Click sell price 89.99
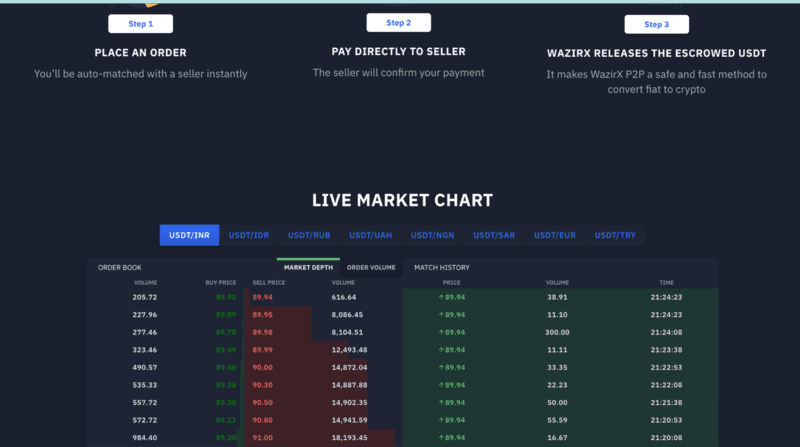This screenshot has height=447, width=800. (262, 350)
